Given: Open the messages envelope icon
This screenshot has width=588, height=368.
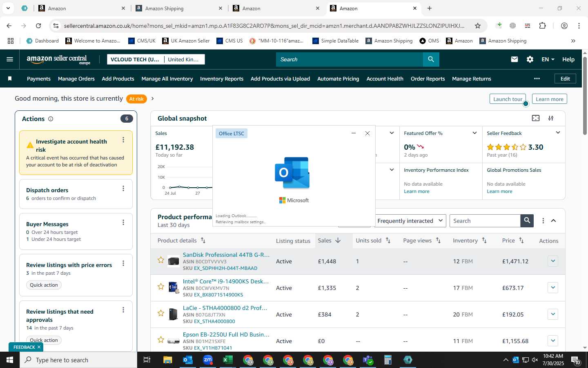Looking at the screenshot, I should [514, 59].
